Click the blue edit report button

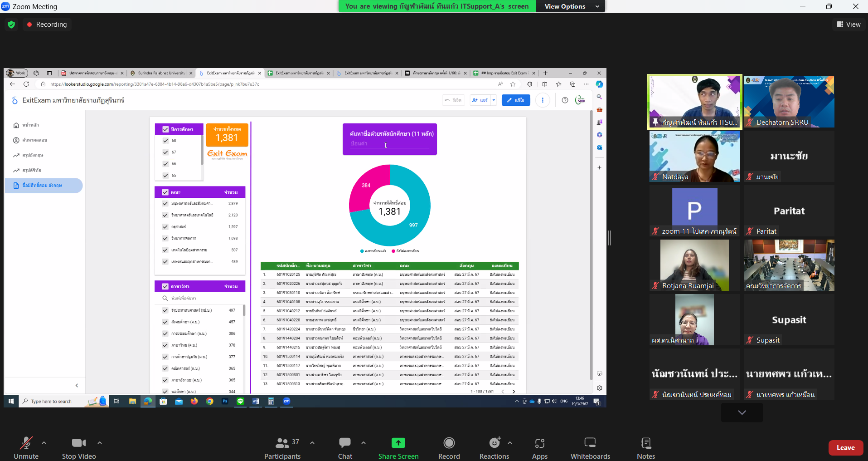point(516,100)
